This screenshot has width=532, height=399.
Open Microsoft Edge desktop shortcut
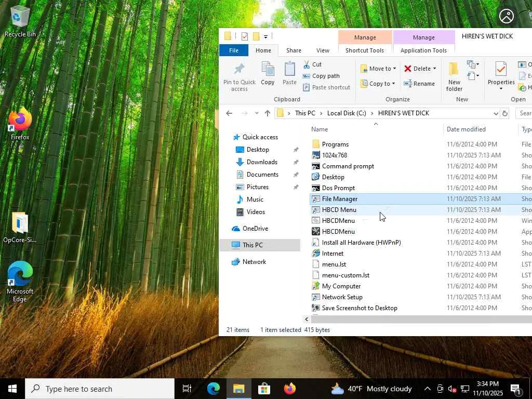pos(20,282)
